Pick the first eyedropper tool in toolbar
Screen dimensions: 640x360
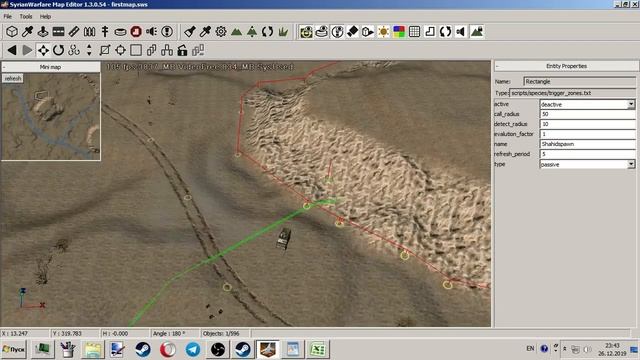pos(27,31)
